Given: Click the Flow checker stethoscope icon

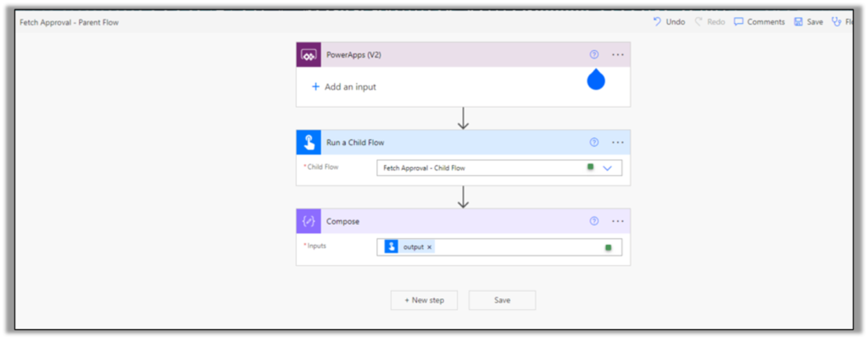Looking at the screenshot, I should [836, 22].
